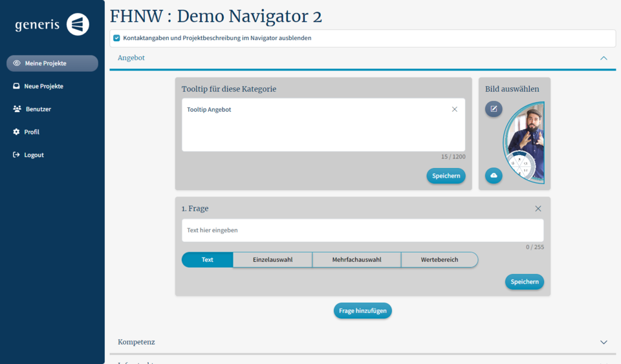This screenshot has height=364, width=621.
Task: Click the Bild auswählen heading
Action: pyautogui.click(x=512, y=89)
